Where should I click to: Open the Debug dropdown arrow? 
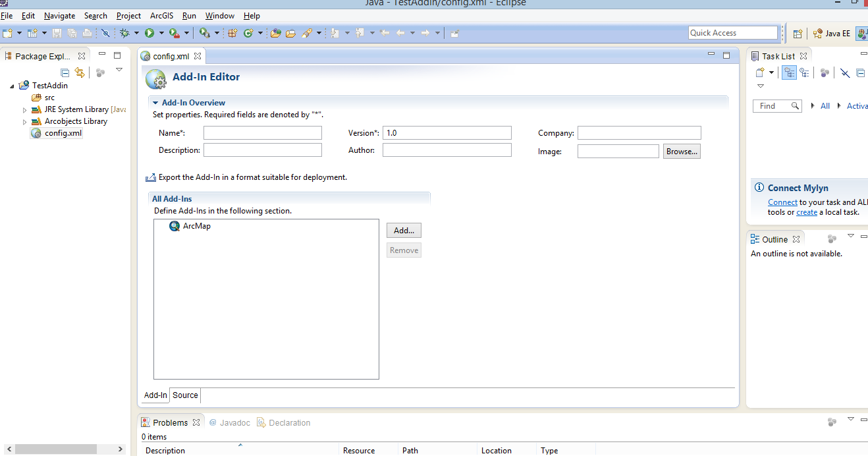(136, 33)
